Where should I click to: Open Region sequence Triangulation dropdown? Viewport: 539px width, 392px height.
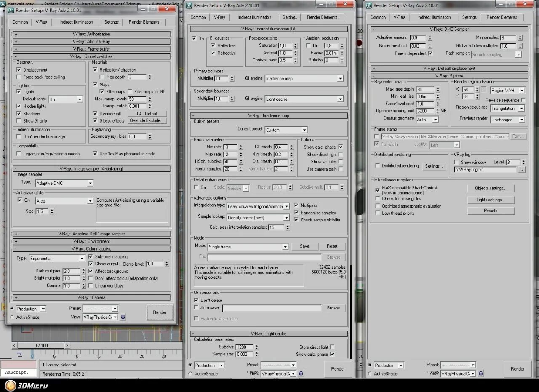[x=507, y=108]
